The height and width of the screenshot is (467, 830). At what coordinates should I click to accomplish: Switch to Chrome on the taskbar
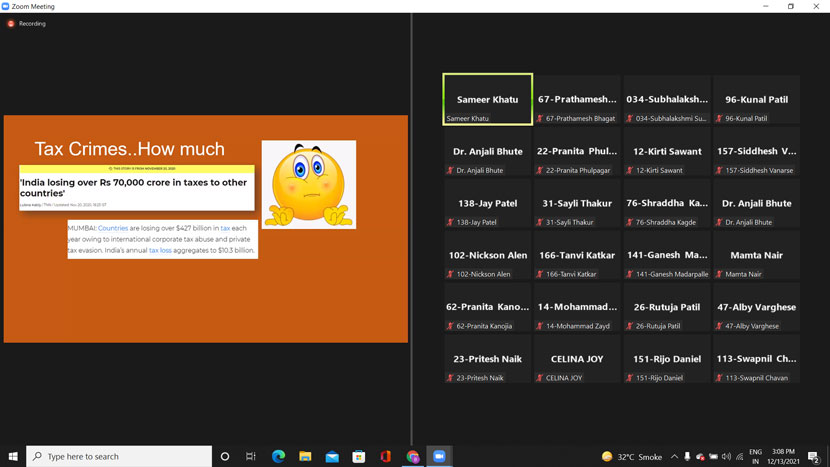point(412,456)
